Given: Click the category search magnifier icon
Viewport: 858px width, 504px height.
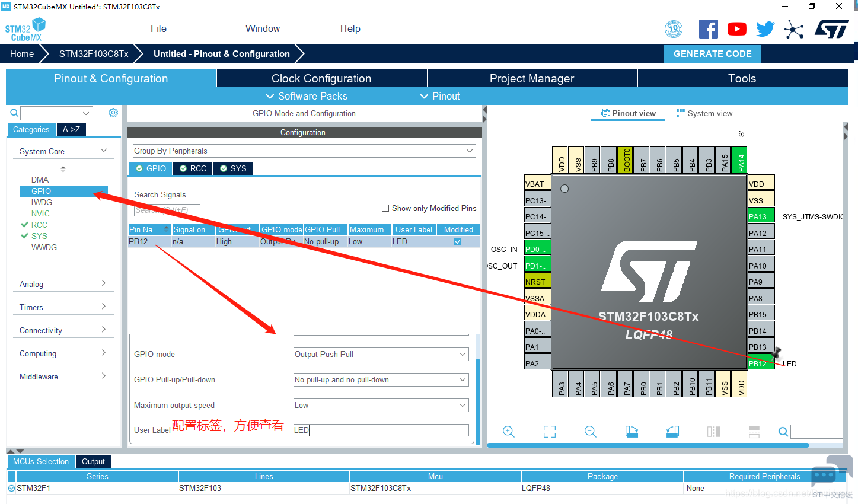Looking at the screenshot, I should click(x=14, y=113).
